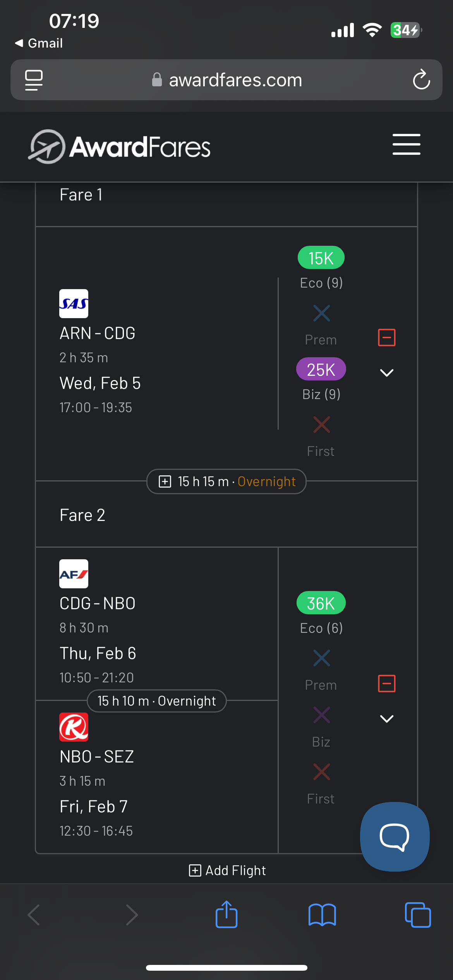The image size is (453, 980).
Task: Remove the ARN - CDG flight
Action: pyautogui.click(x=386, y=338)
